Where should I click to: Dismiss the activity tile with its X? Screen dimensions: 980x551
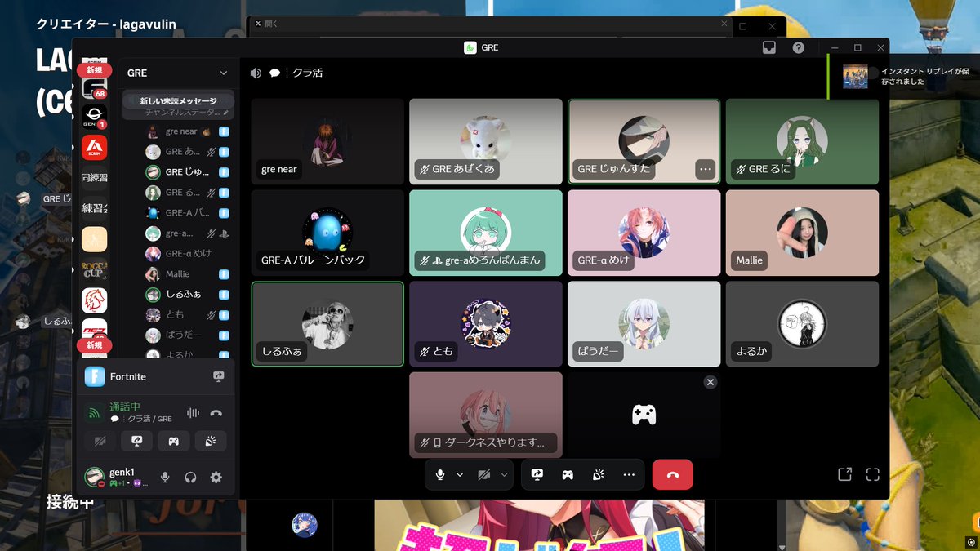tap(710, 382)
